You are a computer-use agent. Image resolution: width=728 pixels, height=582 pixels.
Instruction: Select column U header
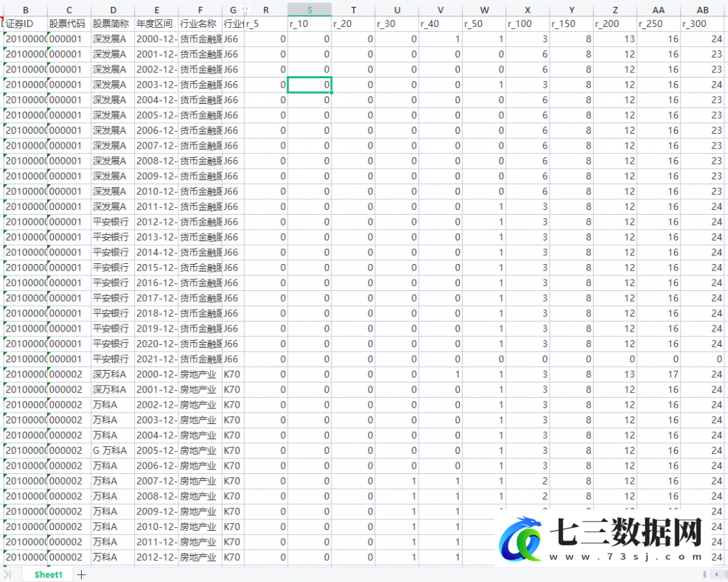click(397, 10)
